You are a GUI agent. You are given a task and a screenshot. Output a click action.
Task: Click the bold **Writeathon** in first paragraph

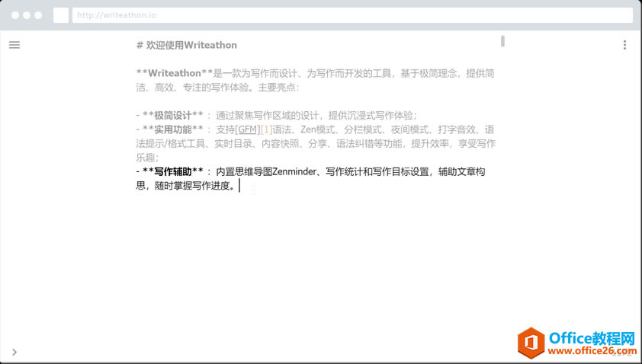(x=175, y=73)
